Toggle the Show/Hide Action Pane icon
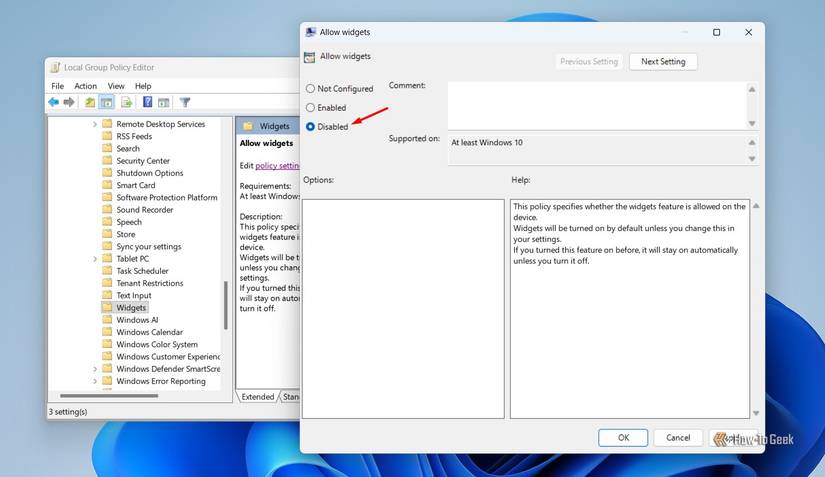This screenshot has height=477, width=825. pos(164,102)
